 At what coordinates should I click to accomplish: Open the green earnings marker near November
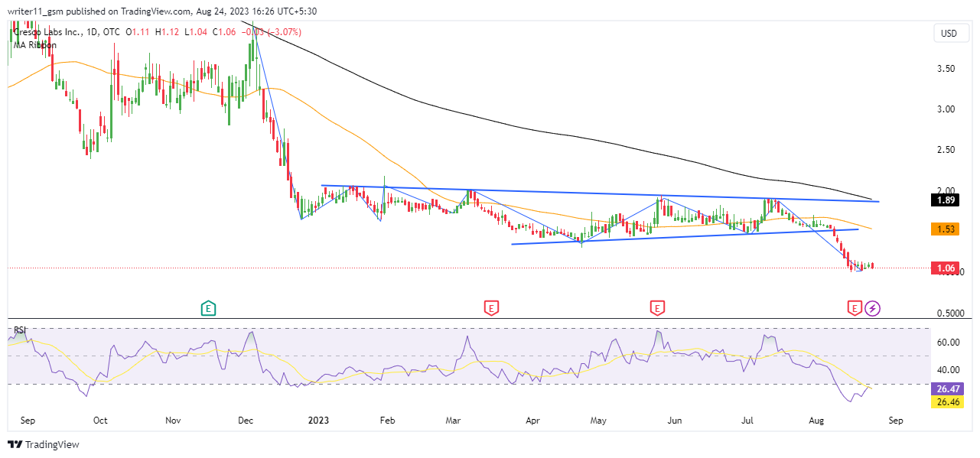[x=208, y=308]
